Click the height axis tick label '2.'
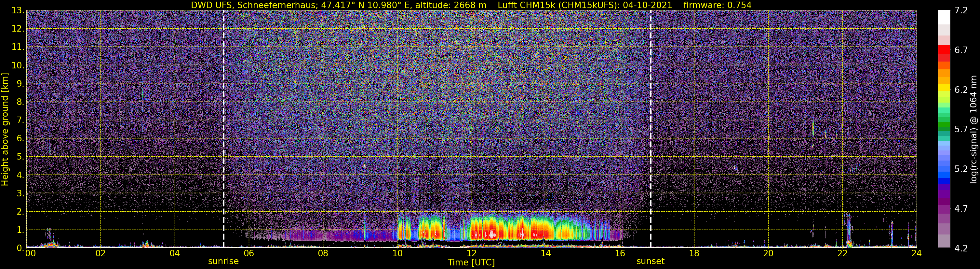The width and height of the screenshot is (980, 269). click(20, 212)
